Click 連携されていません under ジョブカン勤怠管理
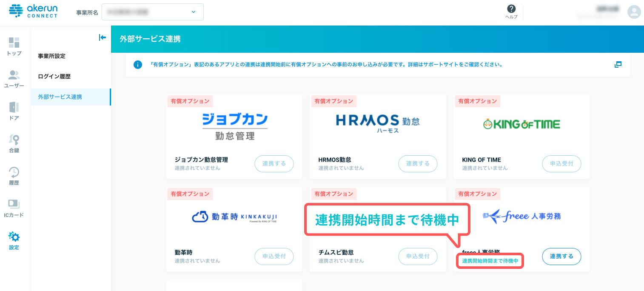Screen dimensions: 644x291 197,168
